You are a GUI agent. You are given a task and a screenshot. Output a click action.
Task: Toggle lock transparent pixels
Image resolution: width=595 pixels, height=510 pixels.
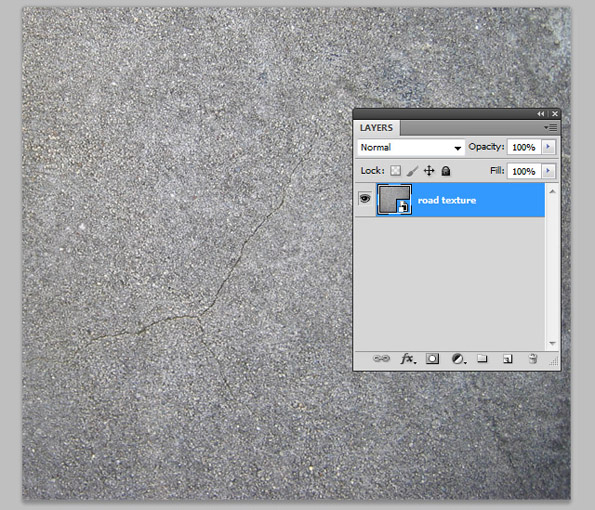tap(395, 171)
